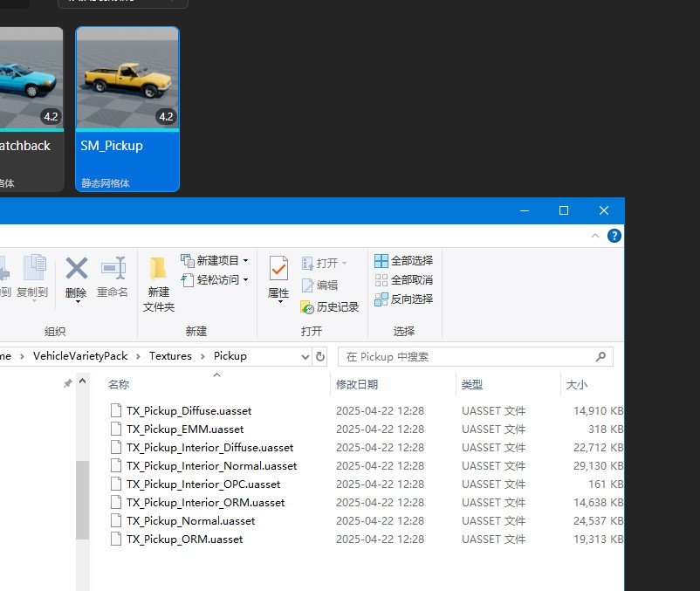Click the Textures breadcrumb in the path
This screenshot has height=591, width=700.
pos(170,356)
